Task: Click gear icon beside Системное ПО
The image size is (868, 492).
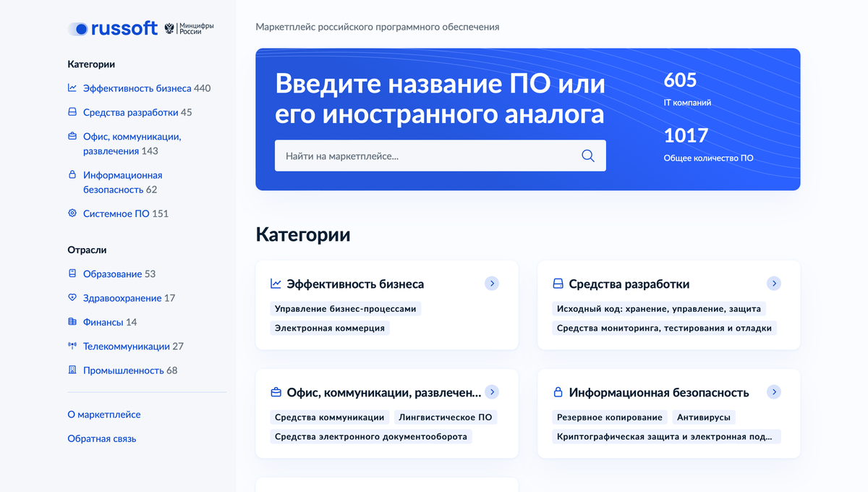Action: pyautogui.click(x=72, y=213)
